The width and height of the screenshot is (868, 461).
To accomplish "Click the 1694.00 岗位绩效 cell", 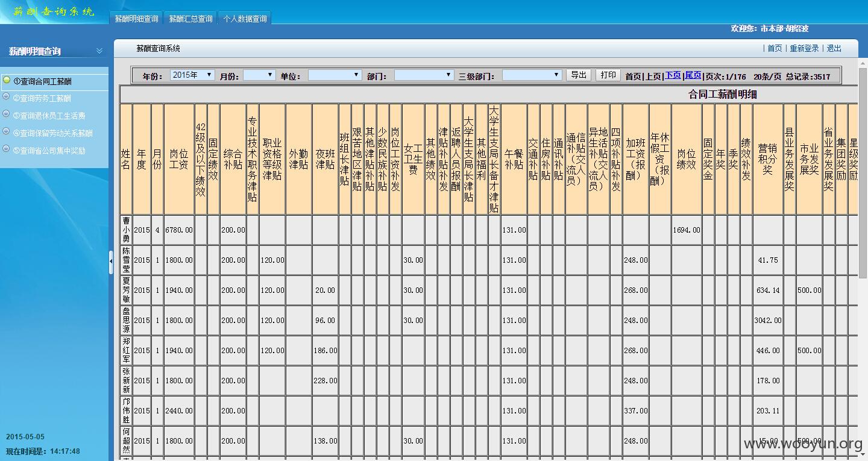I will [x=686, y=230].
